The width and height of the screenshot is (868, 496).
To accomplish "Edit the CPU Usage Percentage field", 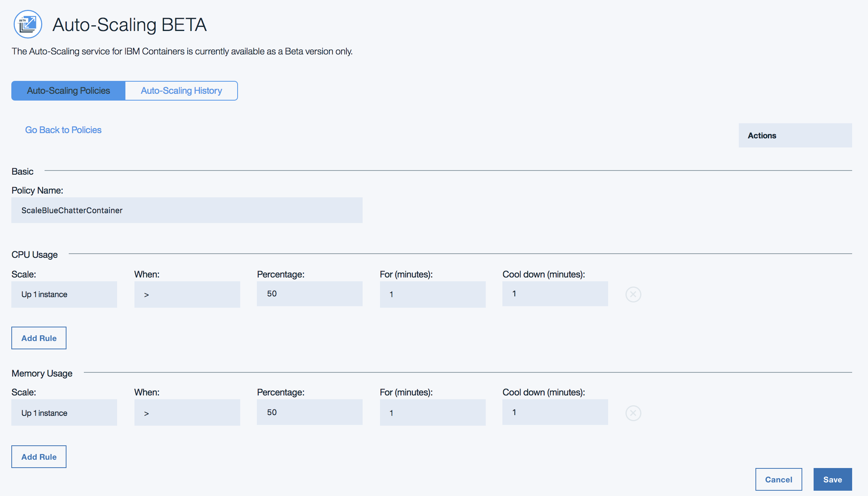I will 310,294.
